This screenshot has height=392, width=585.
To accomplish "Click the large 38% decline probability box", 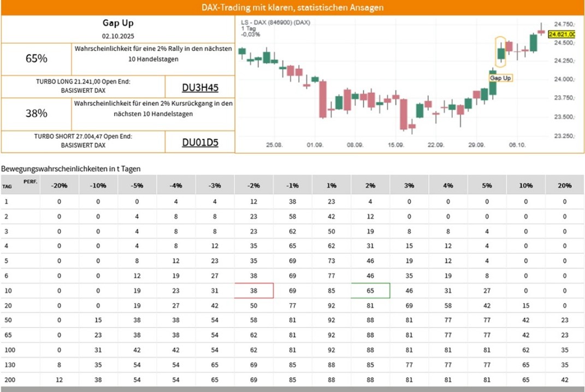I will click(x=37, y=114).
